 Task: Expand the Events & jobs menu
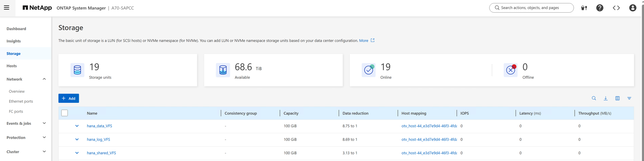[x=44, y=123]
